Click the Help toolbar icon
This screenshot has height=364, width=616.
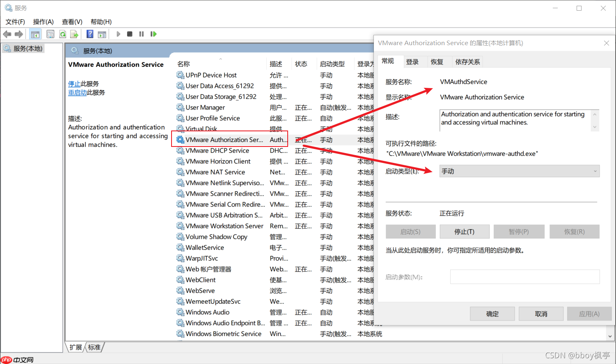(x=89, y=34)
